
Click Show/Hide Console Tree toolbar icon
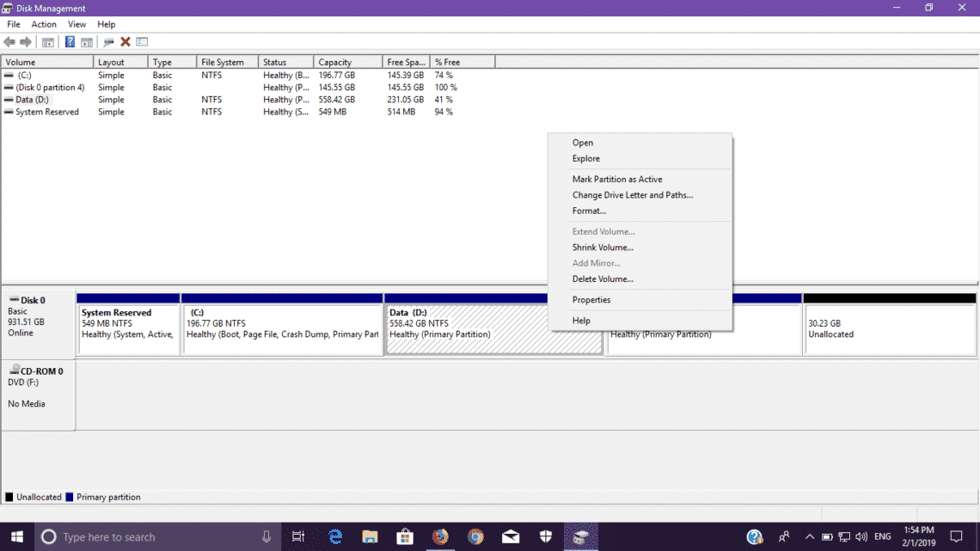pyautogui.click(x=48, y=42)
